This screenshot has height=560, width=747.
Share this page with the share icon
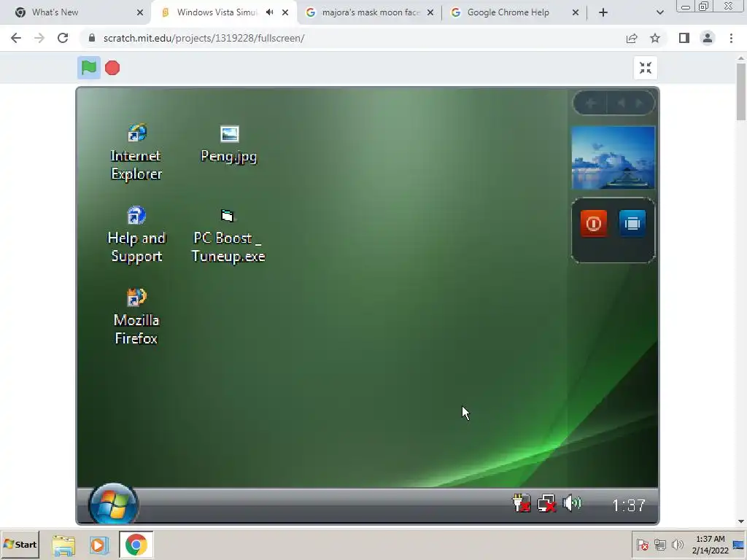pyautogui.click(x=632, y=38)
